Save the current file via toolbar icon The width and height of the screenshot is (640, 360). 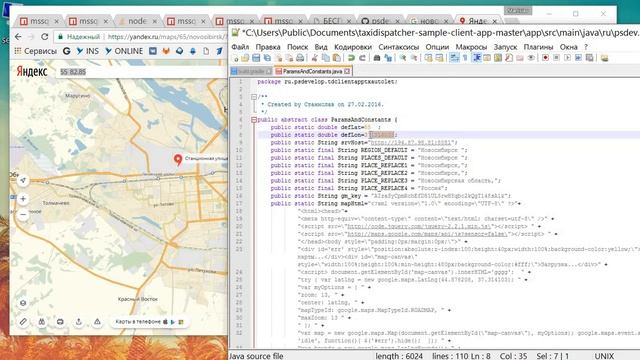pyautogui.click(x=256, y=58)
